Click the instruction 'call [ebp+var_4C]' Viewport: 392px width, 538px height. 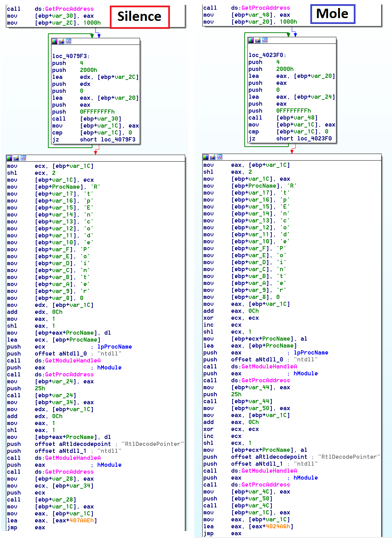238,506
